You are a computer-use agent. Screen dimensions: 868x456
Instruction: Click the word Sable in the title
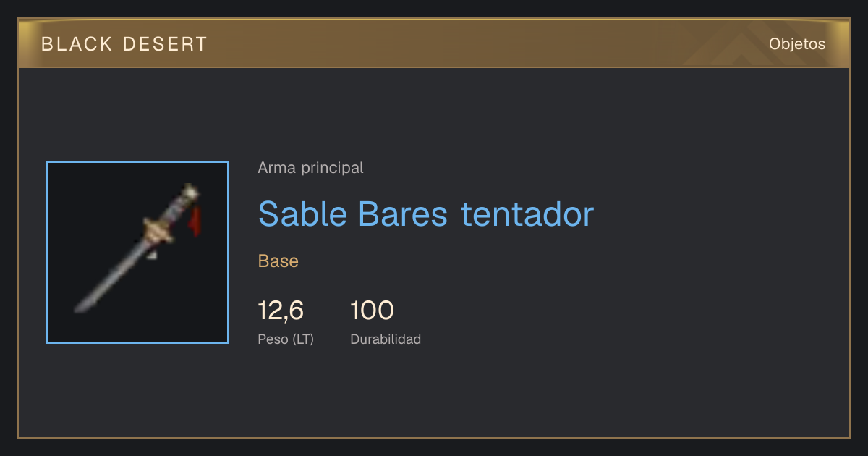click(303, 214)
